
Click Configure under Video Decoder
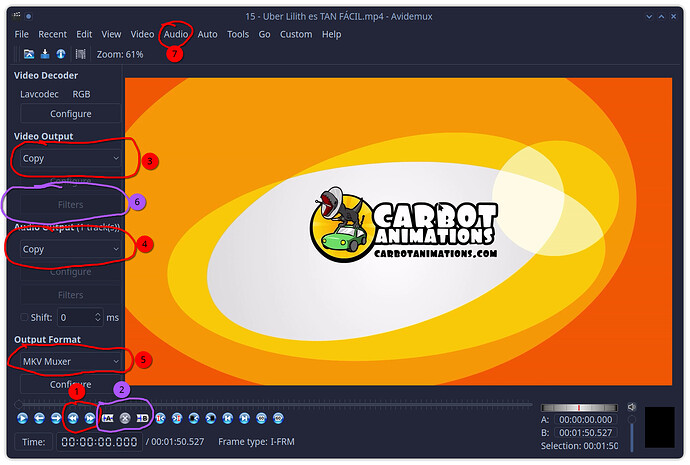(x=70, y=114)
